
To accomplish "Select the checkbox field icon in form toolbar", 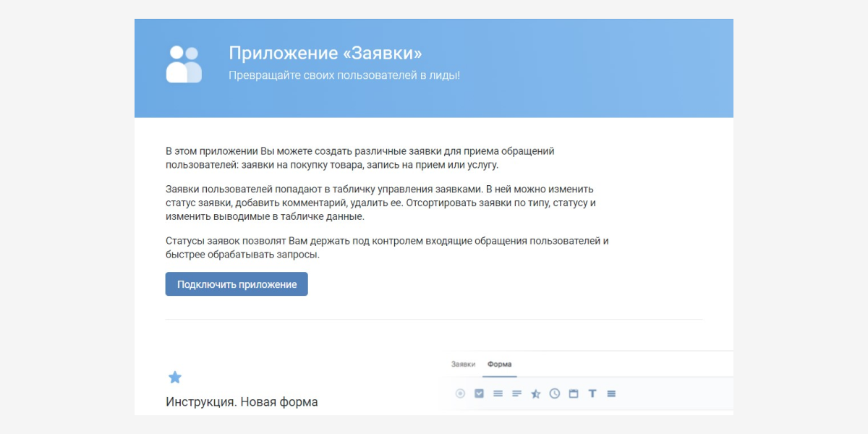I will point(479,393).
